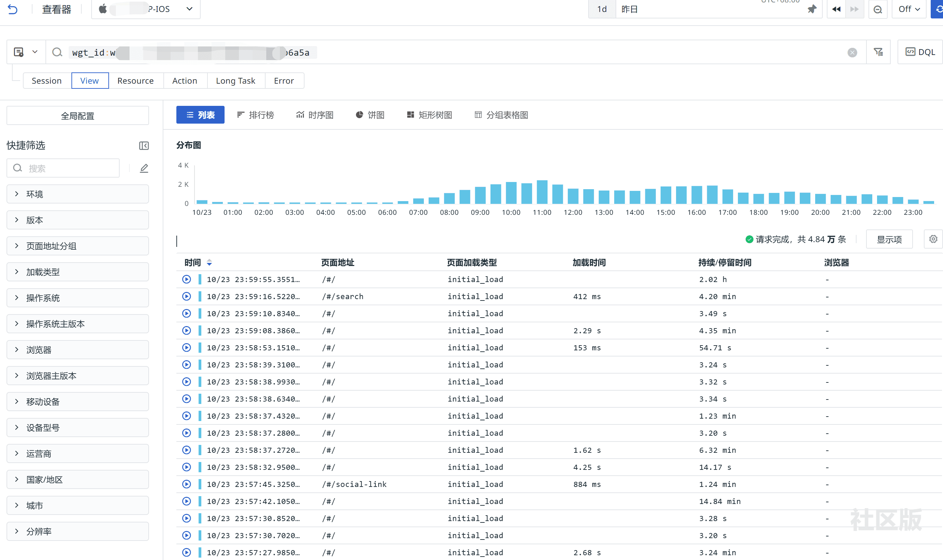Clear the search query with X icon
This screenshot has width=943, height=560.
(x=852, y=53)
